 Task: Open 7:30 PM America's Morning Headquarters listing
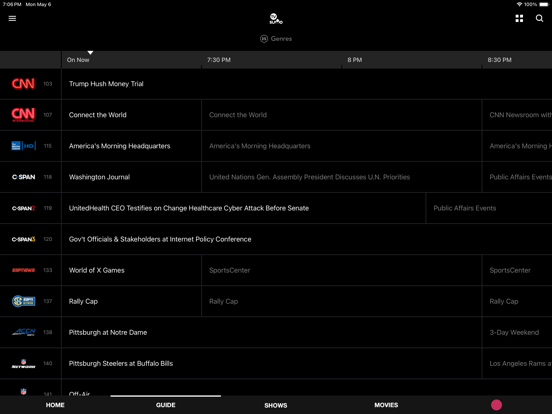[341, 146]
